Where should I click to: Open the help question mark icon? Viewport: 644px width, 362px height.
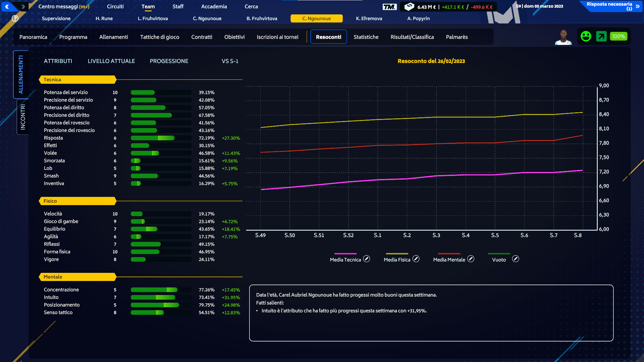click(x=15, y=18)
